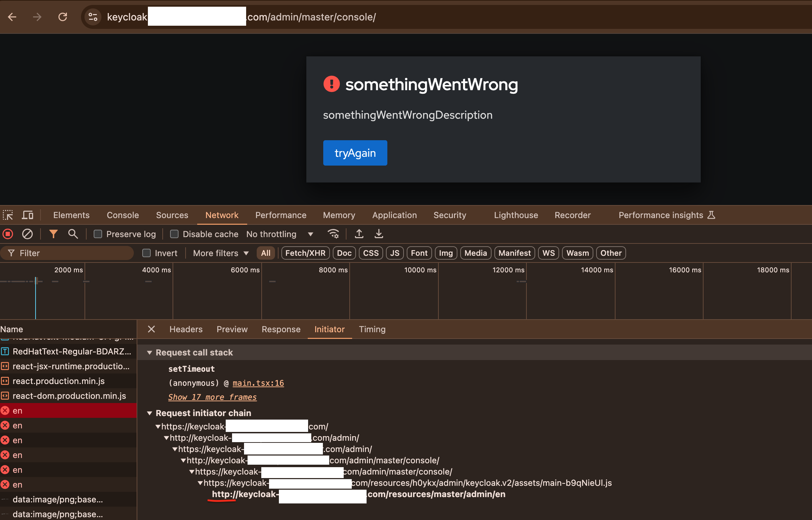Click the tryAgain button
Image resolution: width=812 pixels, height=520 pixels.
[x=355, y=153]
